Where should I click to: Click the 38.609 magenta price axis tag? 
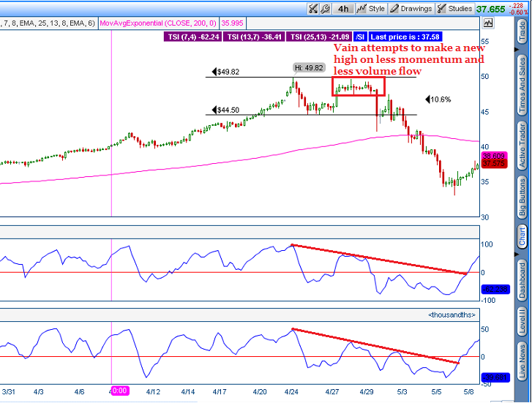494,156
